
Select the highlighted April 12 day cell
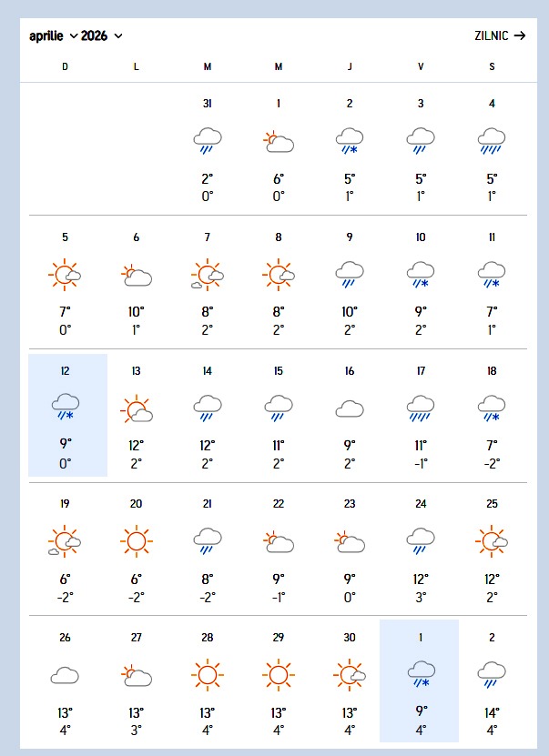coord(68,415)
